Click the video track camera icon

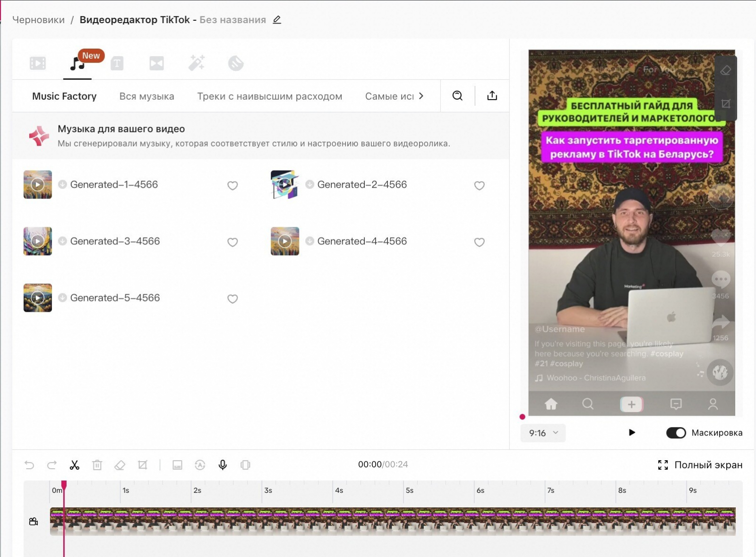34,522
